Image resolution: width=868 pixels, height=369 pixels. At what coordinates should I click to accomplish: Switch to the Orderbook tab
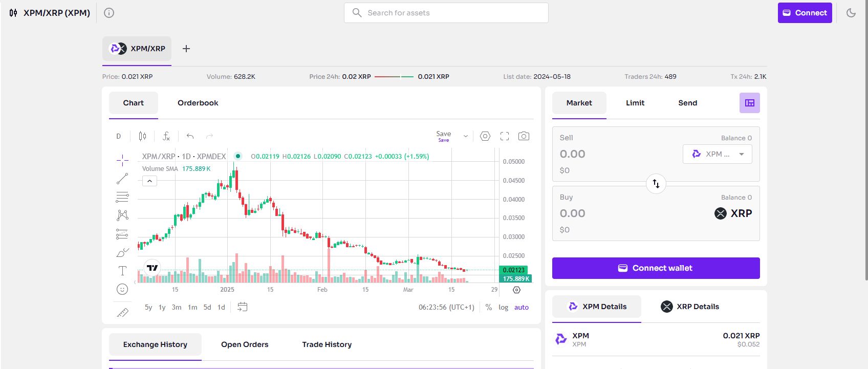(198, 103)
